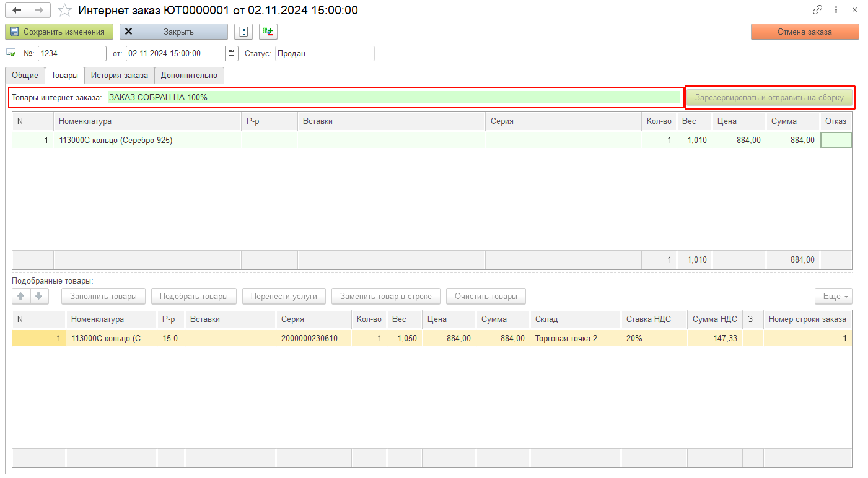Click the 20% VAT rate cell
Image resolution: width=868 pixels, height=478 pixels.
[654, 339]
